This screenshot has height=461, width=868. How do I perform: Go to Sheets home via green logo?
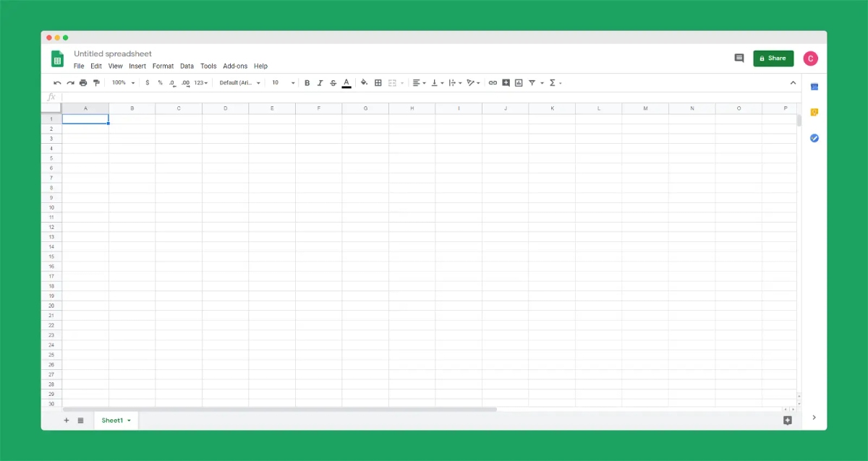(57, 59)
